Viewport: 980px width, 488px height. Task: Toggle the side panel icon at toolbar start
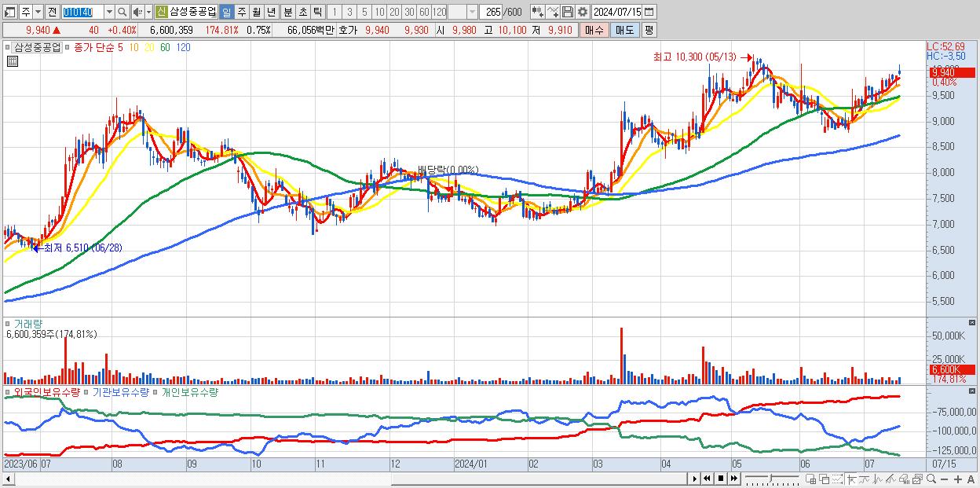coord(9,13)
